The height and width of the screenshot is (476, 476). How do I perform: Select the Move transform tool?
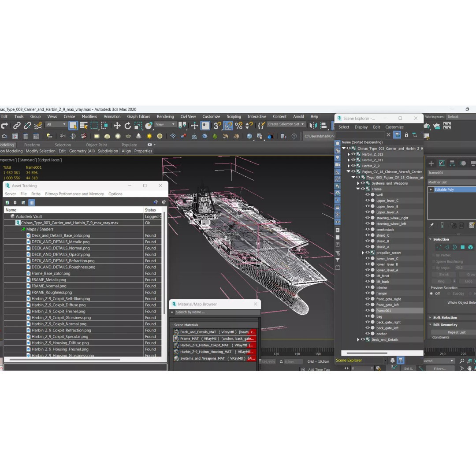[117, 126]
